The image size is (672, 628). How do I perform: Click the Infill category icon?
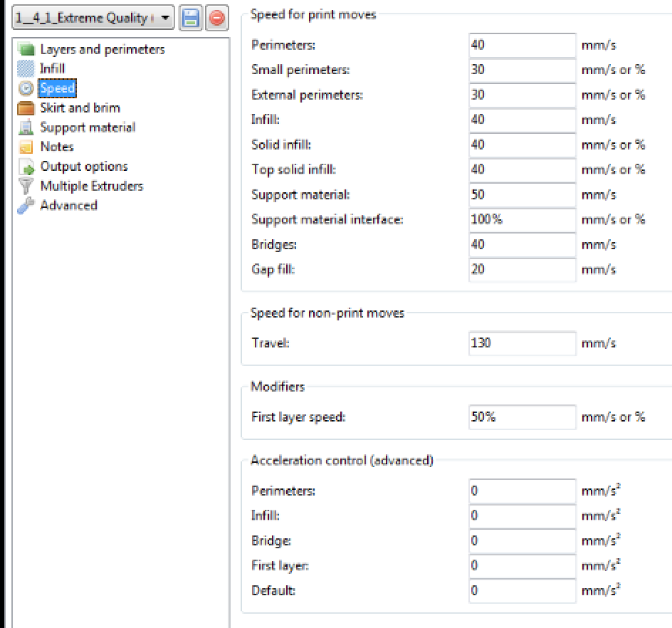26,69
